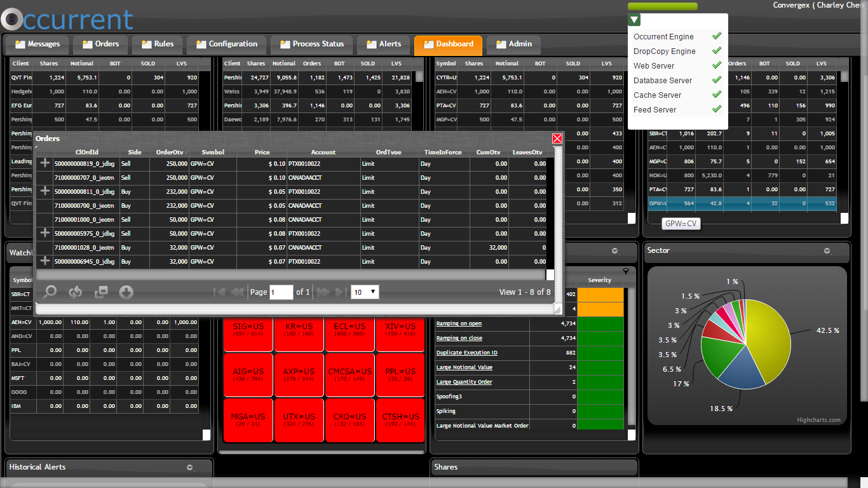The height and width of the screenshot is (488, 868).
Task: Expand order row 500000005975_0_jdxg
Action: 45,233
